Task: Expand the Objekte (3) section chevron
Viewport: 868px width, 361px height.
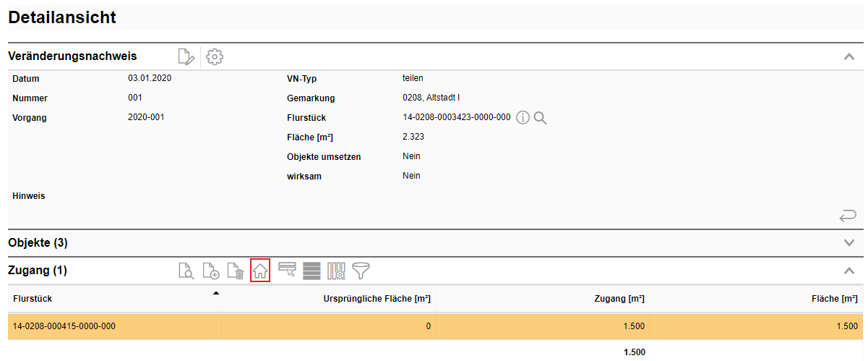Action: pos(849,242)
